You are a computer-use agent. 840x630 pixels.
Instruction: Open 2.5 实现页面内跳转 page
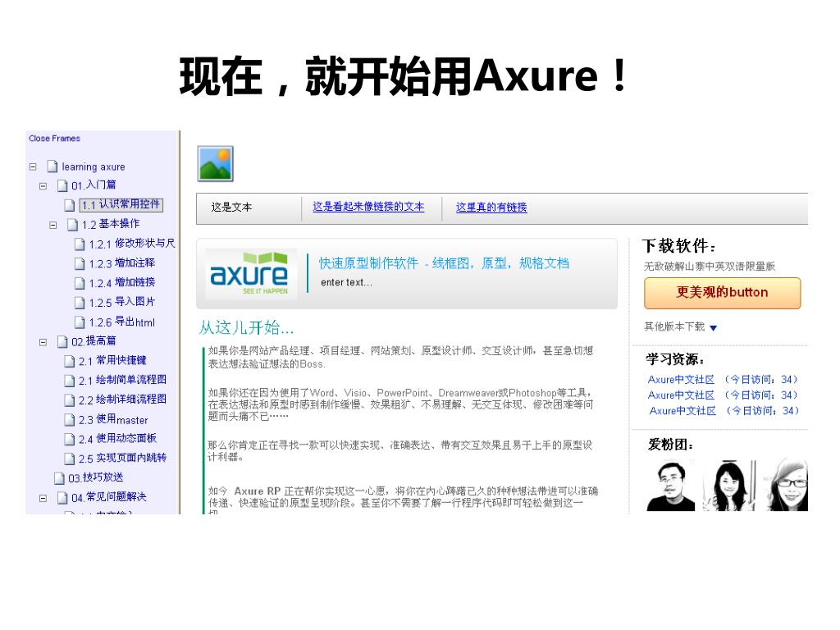(123, 459)
